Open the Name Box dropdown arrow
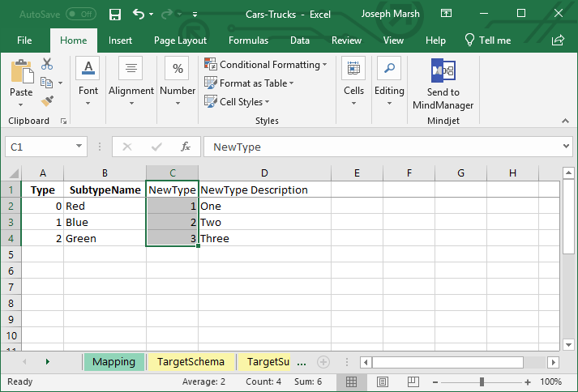 (x=79, y=147)
